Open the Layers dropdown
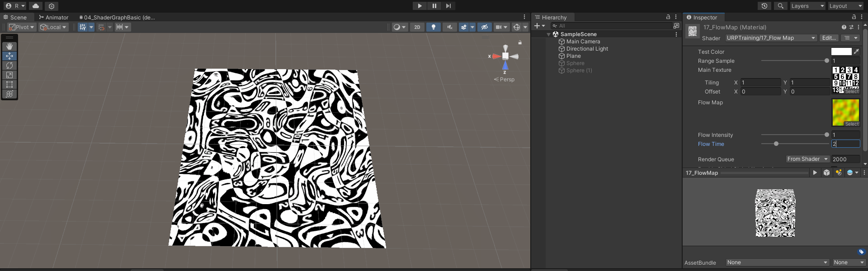 coord(807,6)
